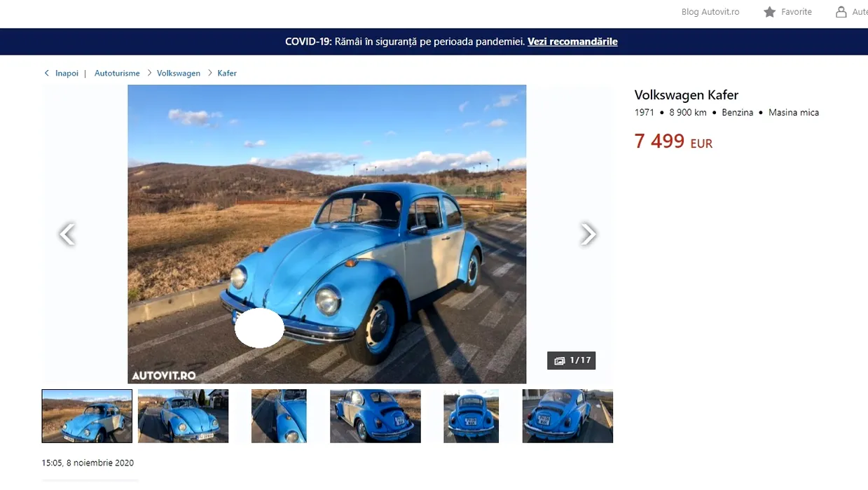The image size is (868, 490).
Task: Click the main Volkswagen Beetle photo
Action: [326, 234]
